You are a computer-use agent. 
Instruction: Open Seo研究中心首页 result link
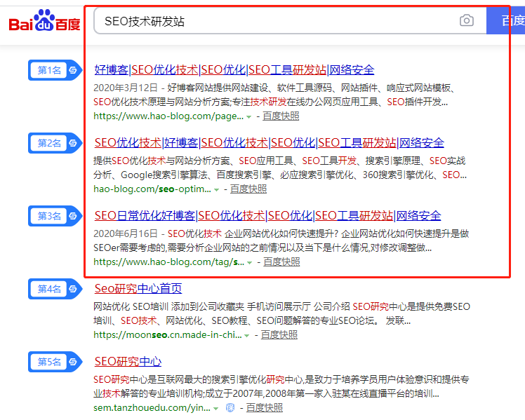coord(138,289)
